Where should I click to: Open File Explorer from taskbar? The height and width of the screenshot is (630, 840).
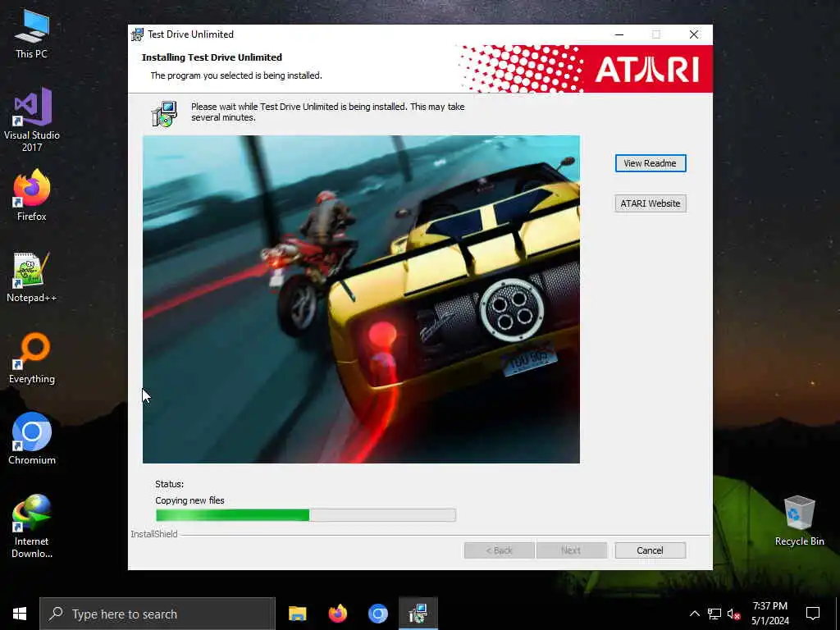(297, 614)
